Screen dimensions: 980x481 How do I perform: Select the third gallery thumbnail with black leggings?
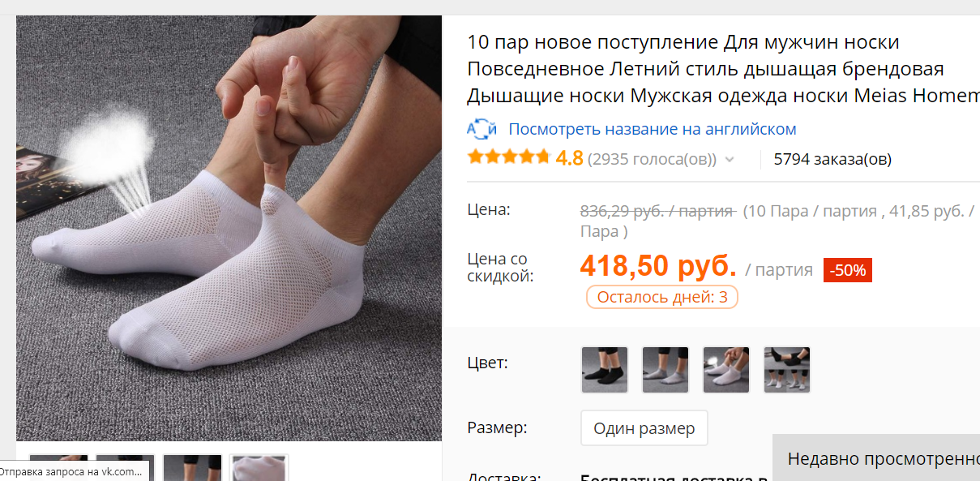[x=192, y=467]
